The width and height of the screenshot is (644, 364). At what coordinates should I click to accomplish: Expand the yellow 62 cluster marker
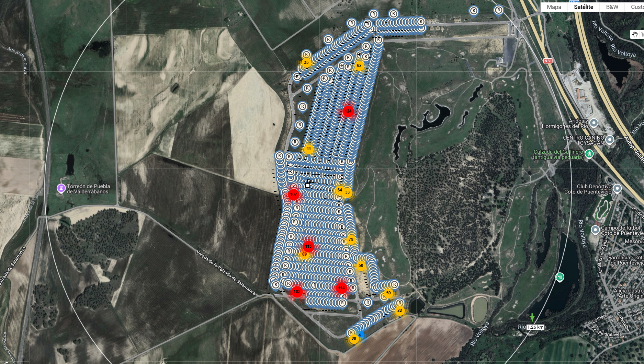(359, 66)
